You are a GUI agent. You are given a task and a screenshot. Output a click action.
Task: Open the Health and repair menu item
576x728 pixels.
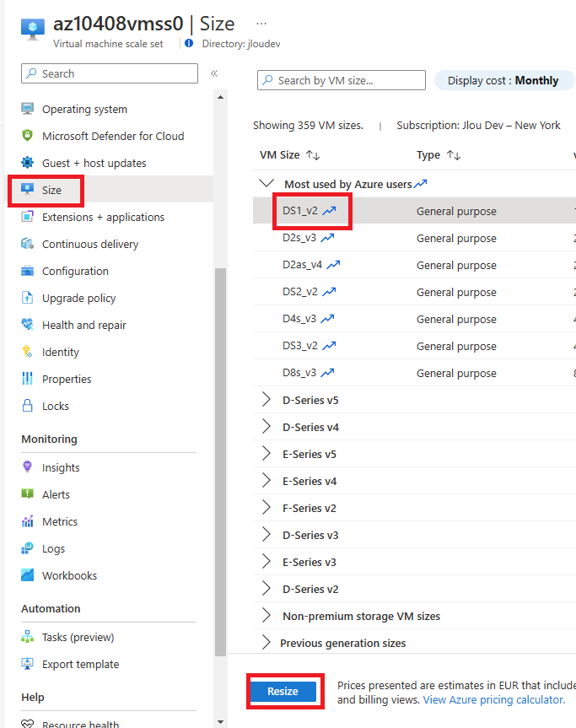point(110,325)
